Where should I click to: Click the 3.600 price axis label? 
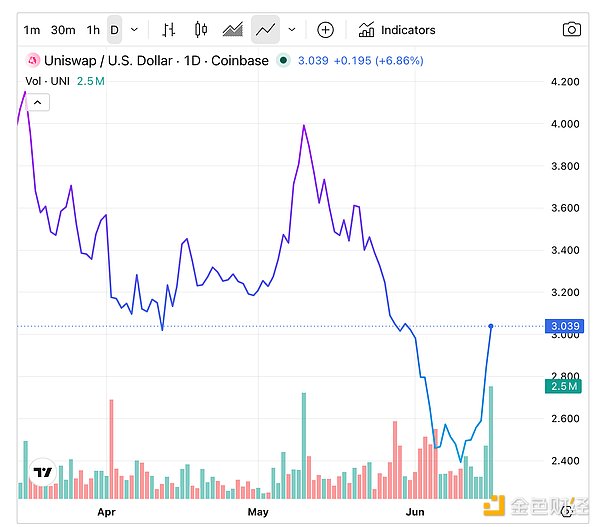click(x=565, y=208)
